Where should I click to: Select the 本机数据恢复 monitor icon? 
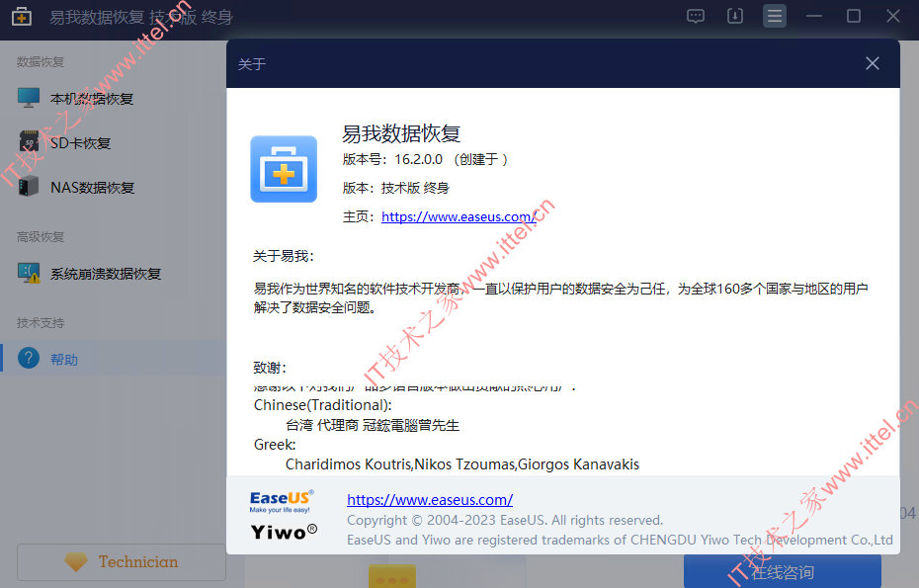pos(28,98)
